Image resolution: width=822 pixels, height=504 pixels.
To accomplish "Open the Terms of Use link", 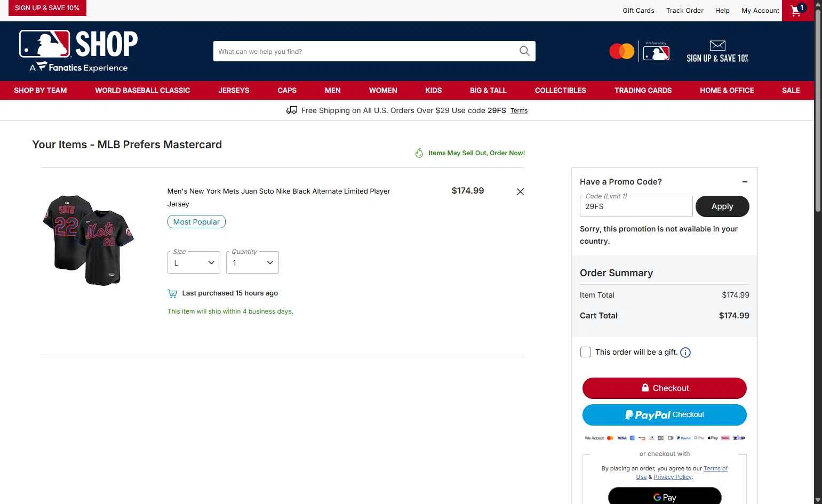I will (x=715, y=468).
